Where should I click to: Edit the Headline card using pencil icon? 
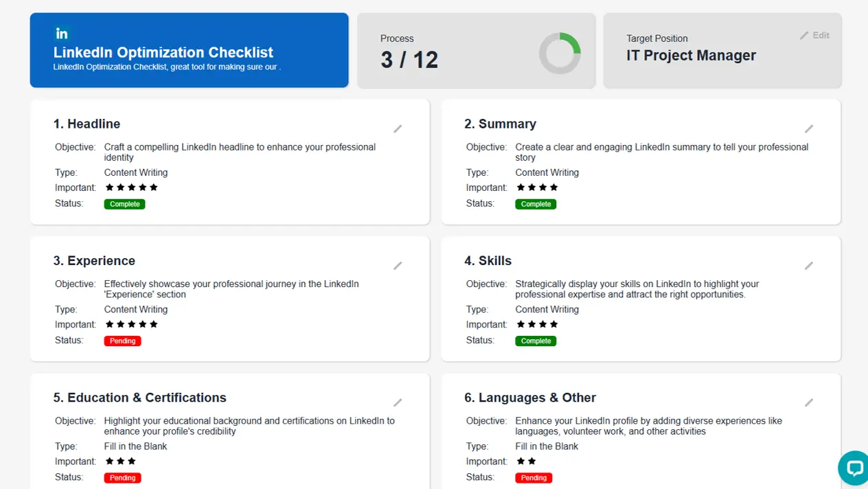tap(398, 129)
